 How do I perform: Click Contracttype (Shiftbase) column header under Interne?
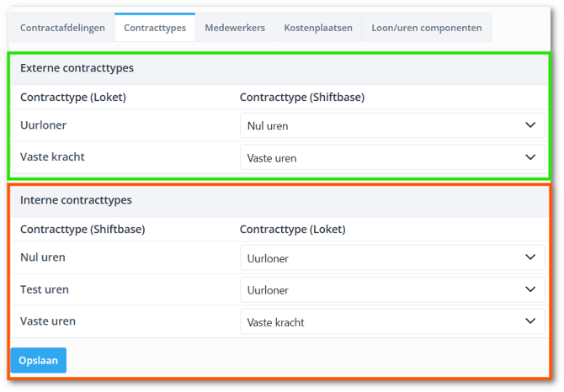(x=82, y=230)
